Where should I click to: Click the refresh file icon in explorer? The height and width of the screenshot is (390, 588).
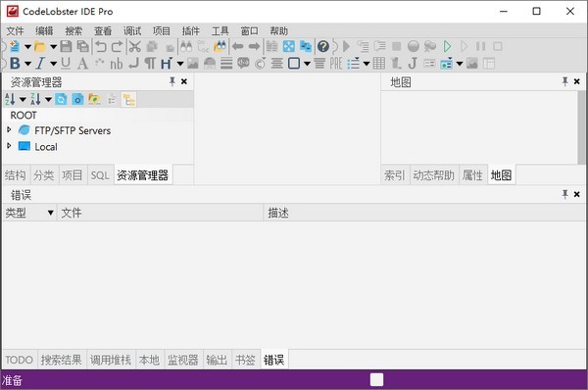61,99
